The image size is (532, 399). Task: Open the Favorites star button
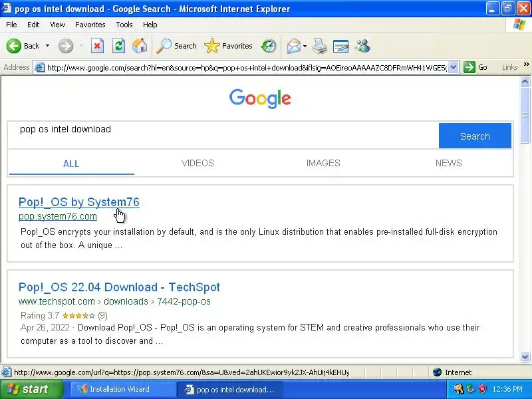(x=228, y=46)
